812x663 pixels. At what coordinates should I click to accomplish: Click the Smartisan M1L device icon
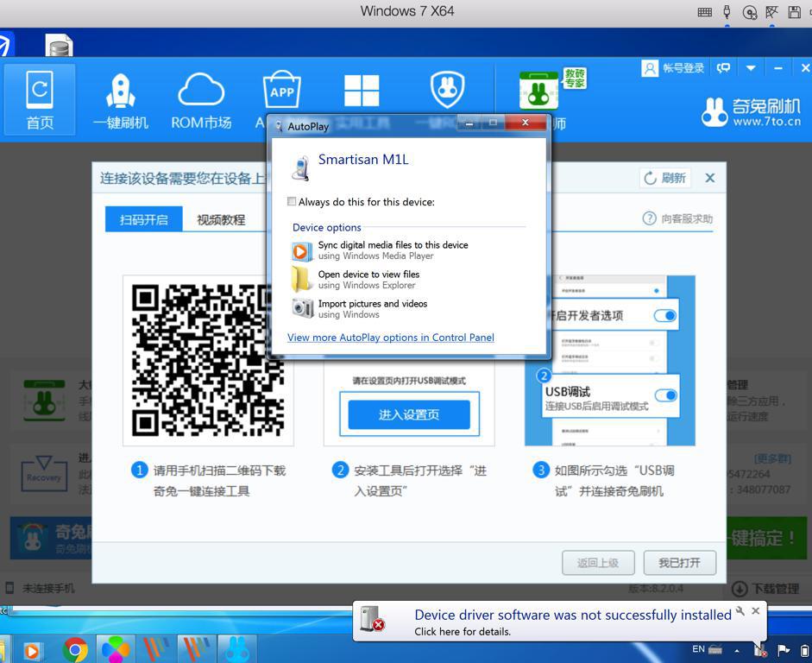click(x=300, y=168)
